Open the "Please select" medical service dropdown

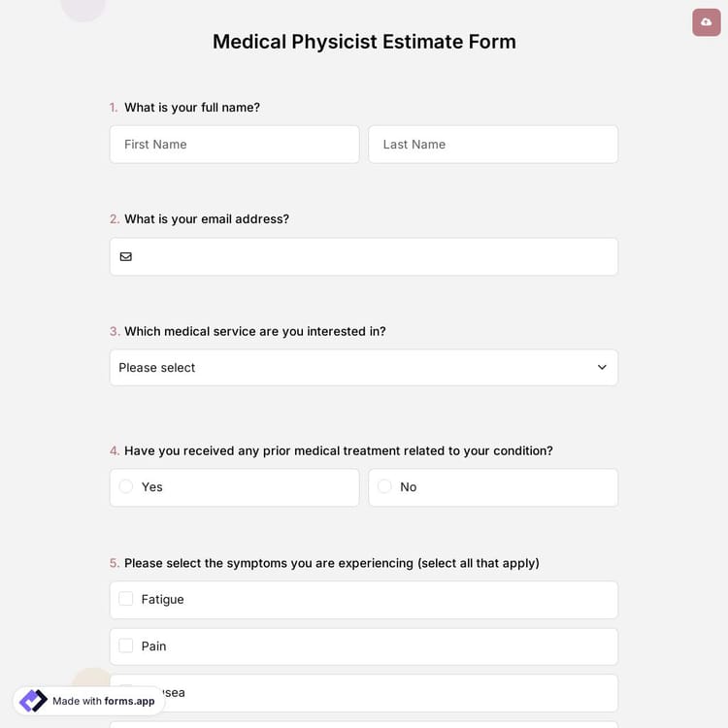363,368
